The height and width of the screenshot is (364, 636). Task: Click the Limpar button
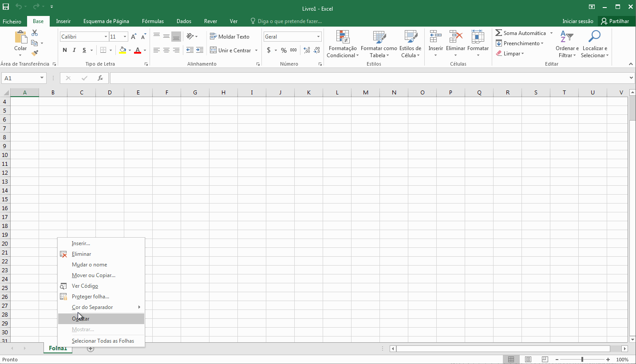510,54
